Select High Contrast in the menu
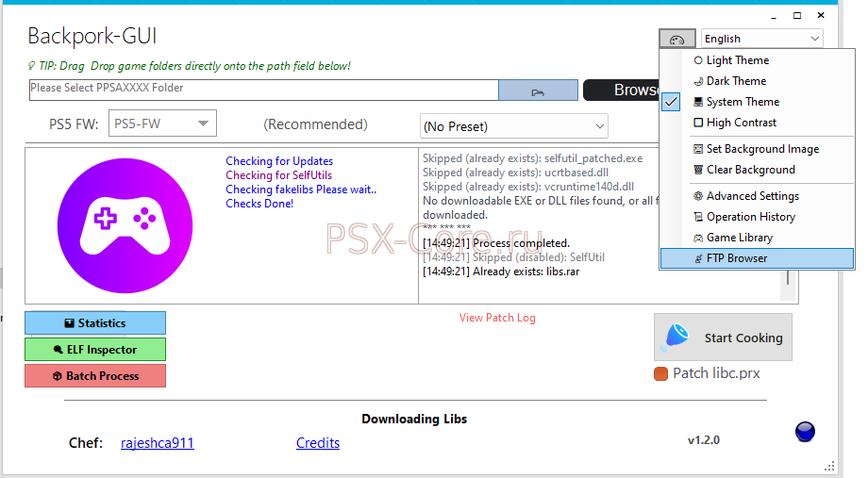The width and height of the screenshot is (868, 478). pyautogui.click(x=741, y=123)
